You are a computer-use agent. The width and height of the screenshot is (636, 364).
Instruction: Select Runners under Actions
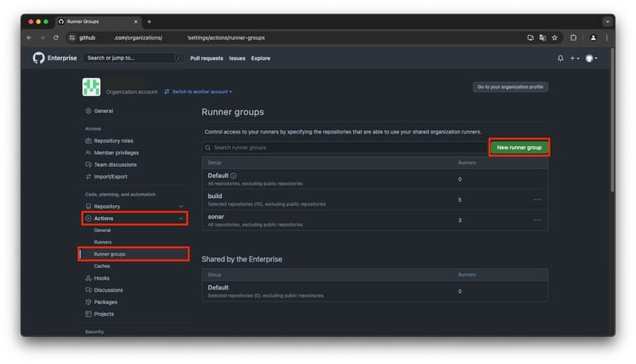103,242
